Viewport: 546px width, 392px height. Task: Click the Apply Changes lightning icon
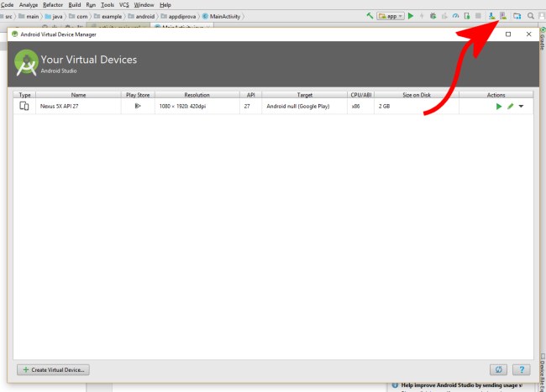point(422,16)
